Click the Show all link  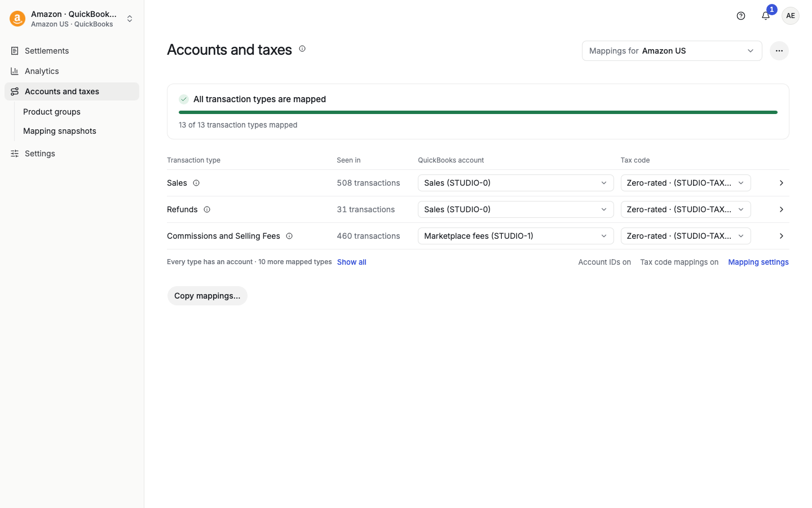coord(352,262)
